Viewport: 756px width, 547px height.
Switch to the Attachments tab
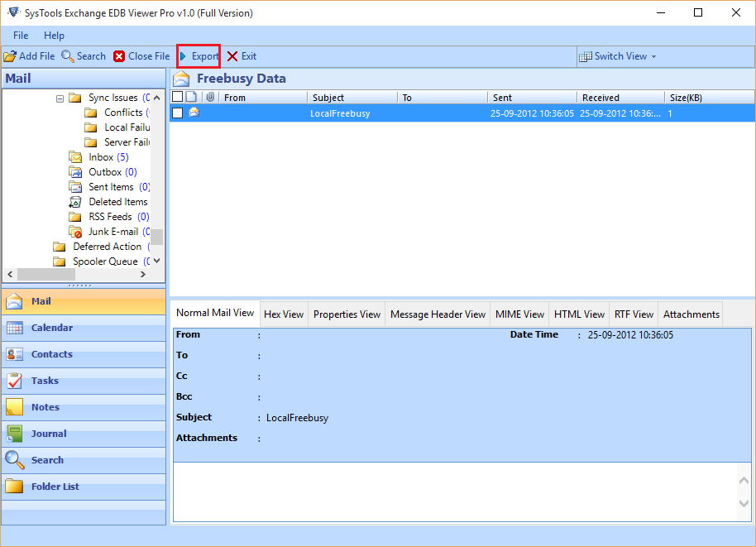(x=691, y=314)
